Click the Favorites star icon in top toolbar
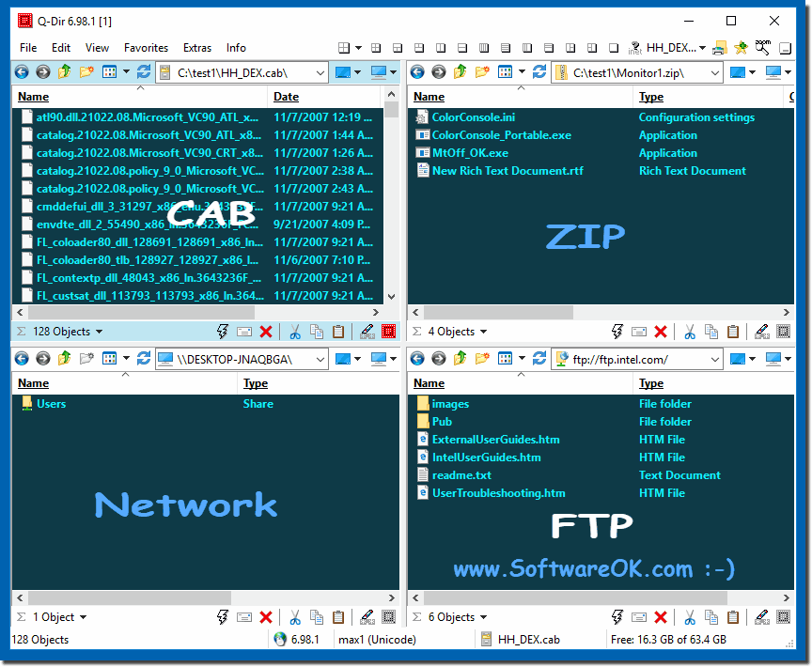812x667 pixels. 742,48
